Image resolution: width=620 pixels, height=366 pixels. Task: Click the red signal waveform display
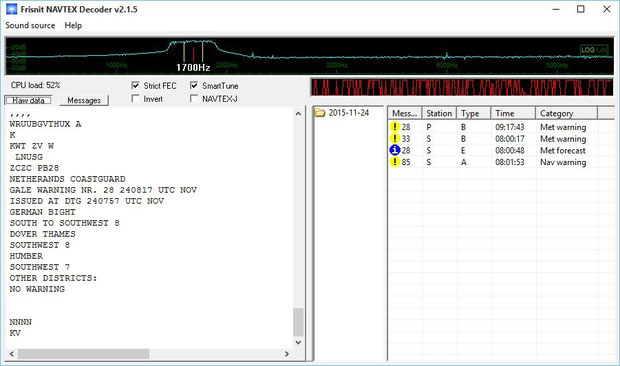(x=462, y=87)
